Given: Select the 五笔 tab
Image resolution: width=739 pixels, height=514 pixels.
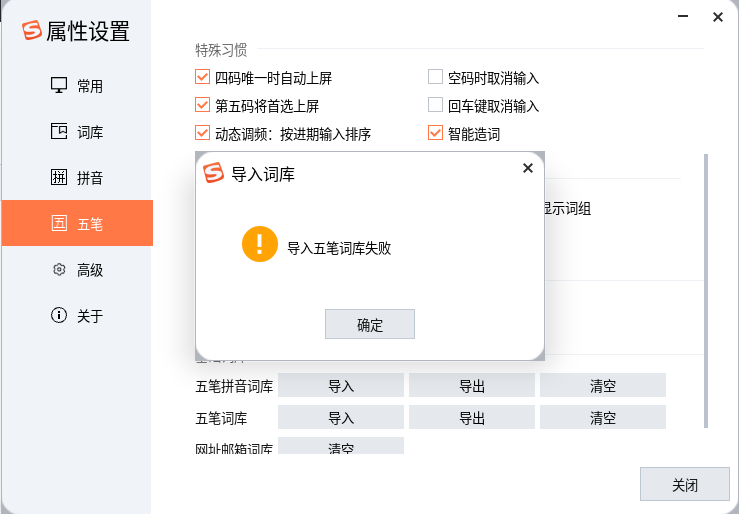Looking at the screenshot, I should 77,223.
